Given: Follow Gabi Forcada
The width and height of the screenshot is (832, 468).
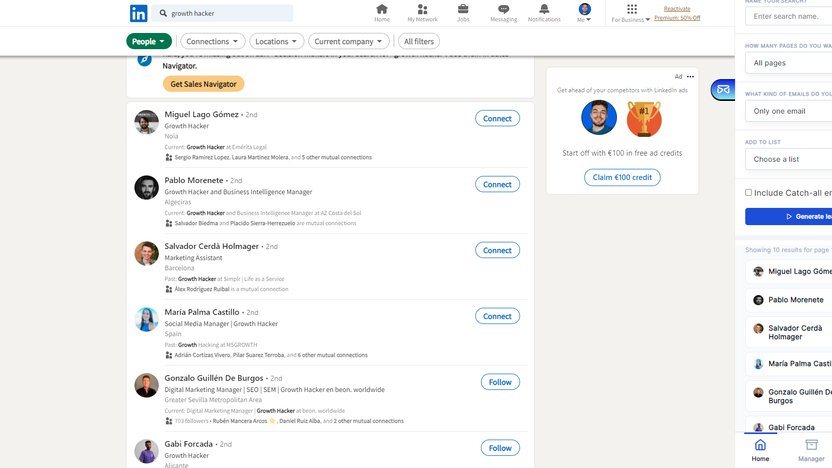Looking at the screenshot, I should click(x=500, y=448).
